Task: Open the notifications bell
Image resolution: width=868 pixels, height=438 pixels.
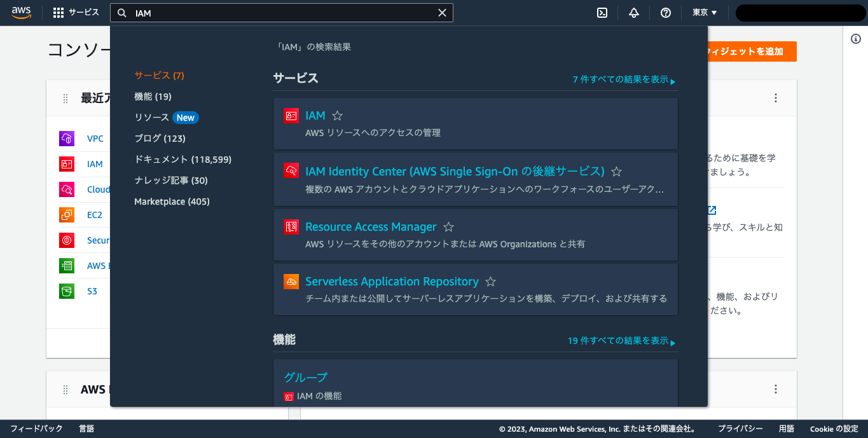Action: coord(633,12)
